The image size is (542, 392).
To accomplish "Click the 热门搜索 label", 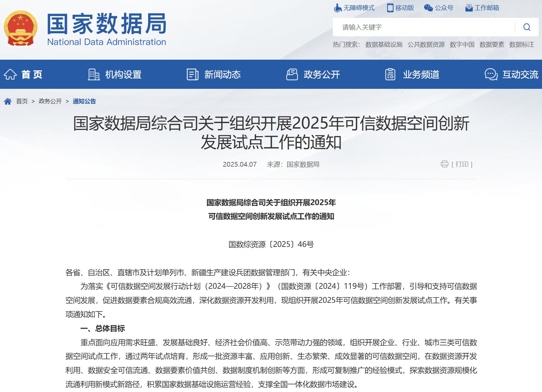I will point(347,45).
